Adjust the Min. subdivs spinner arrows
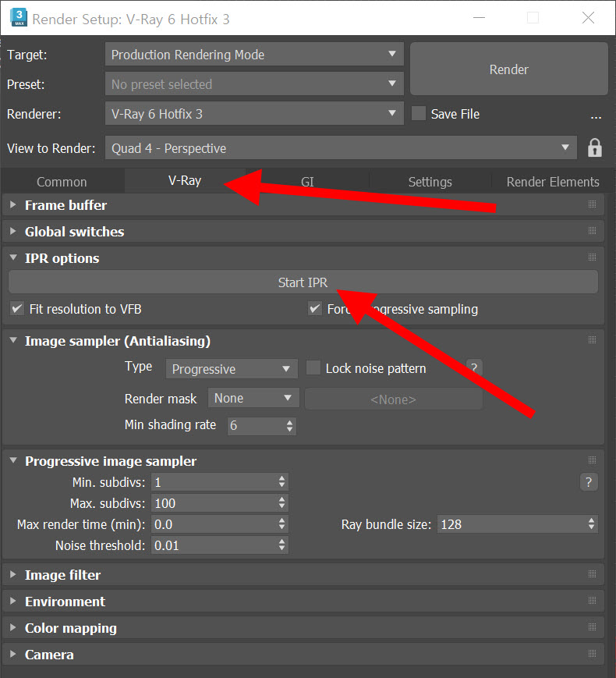The image size is (616, 678). [x=281, y=481]
